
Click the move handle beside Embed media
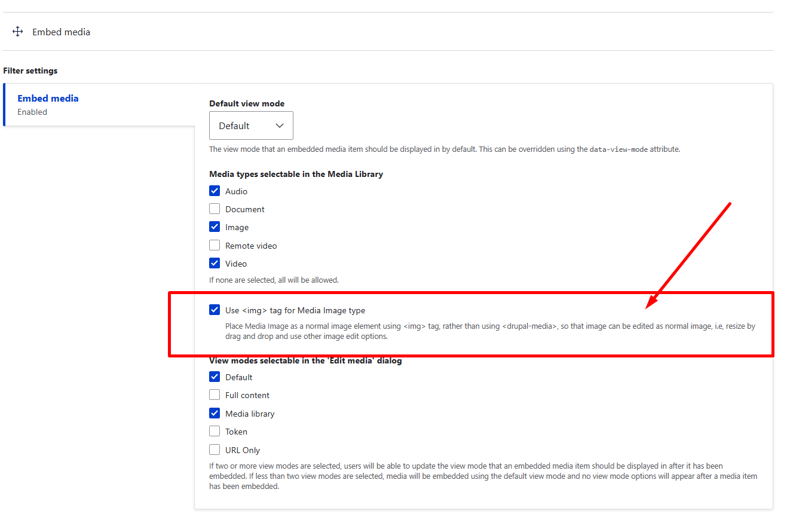click(17, 31)
